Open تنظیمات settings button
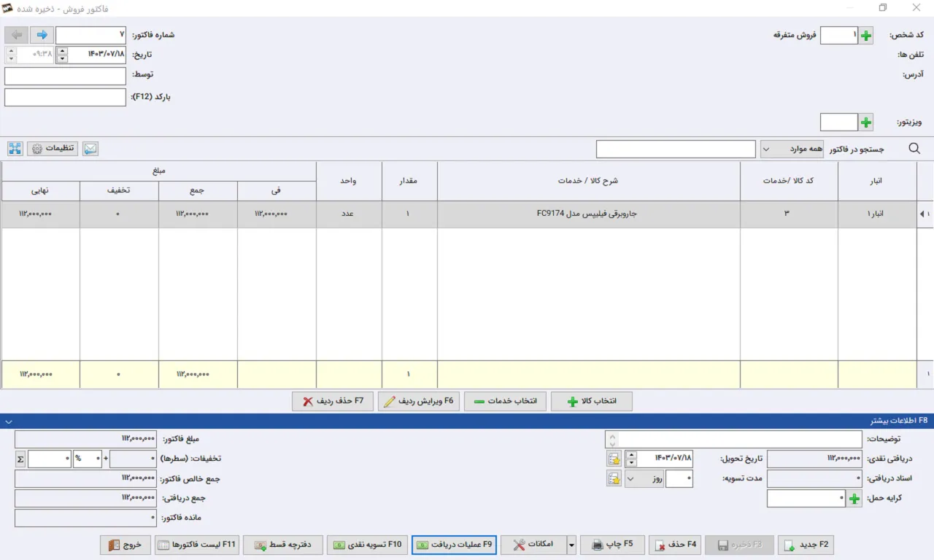 [53, 149]
